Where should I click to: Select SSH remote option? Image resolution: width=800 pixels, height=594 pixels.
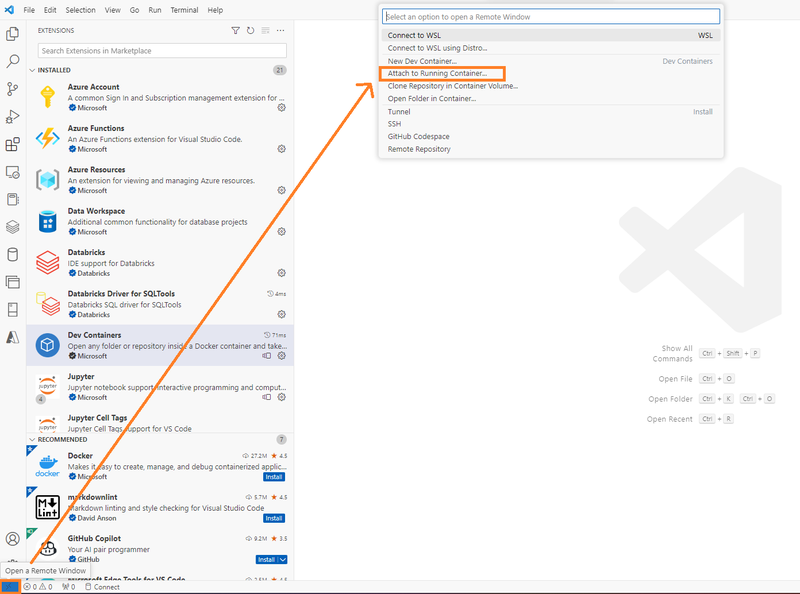[x=551, y=124]
